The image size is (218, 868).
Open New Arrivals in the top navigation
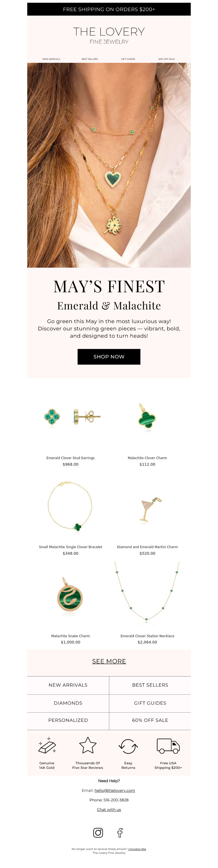[x=52, y=59]
